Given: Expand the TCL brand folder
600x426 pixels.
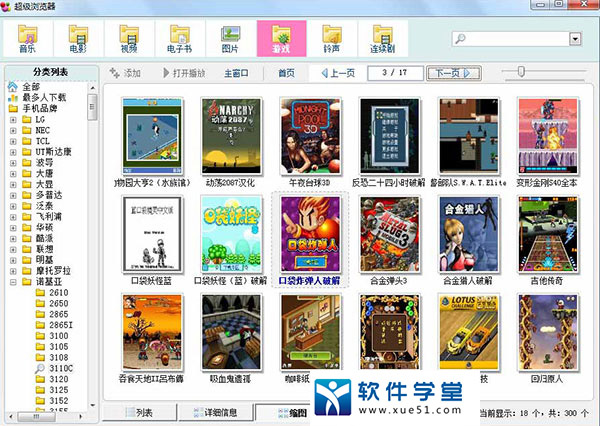Looking at the screenshot, I should pos(13,141).
